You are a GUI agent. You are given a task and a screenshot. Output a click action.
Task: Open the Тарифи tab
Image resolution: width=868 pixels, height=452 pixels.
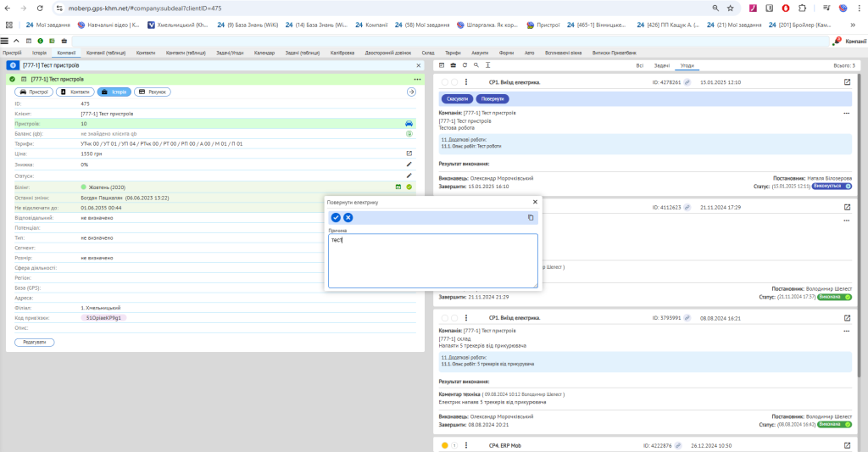(x=453, y=53)
